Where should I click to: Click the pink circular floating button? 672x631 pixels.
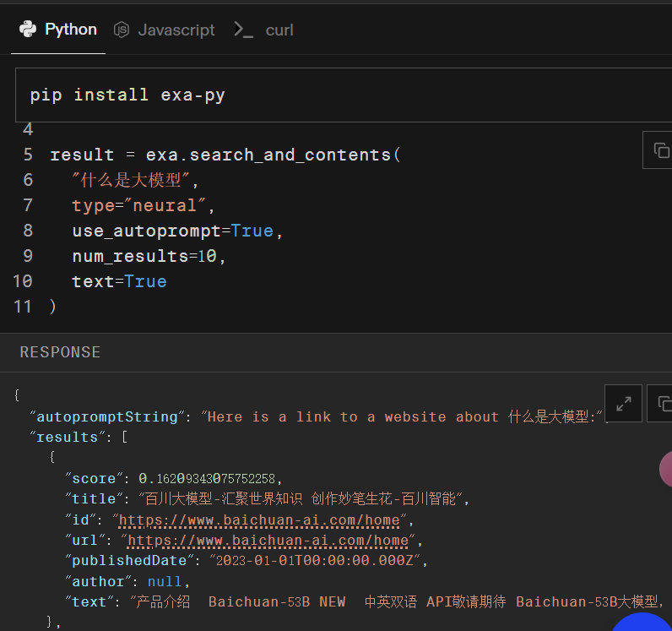665,469
